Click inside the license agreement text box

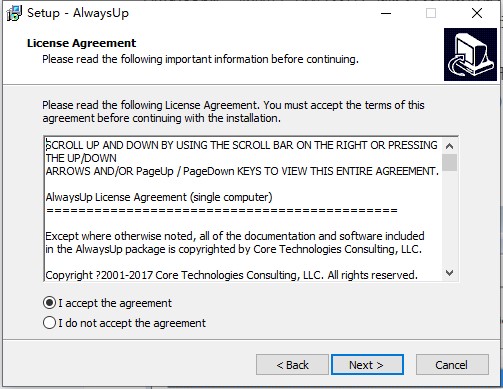pyautogui.click(x=243, y=210)
